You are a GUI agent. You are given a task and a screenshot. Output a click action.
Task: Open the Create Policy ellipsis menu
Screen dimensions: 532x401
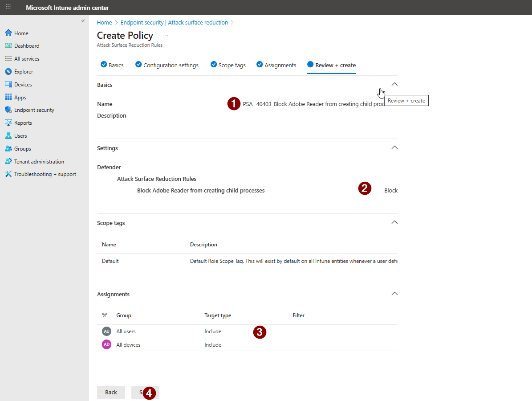(x=166, y=35)
